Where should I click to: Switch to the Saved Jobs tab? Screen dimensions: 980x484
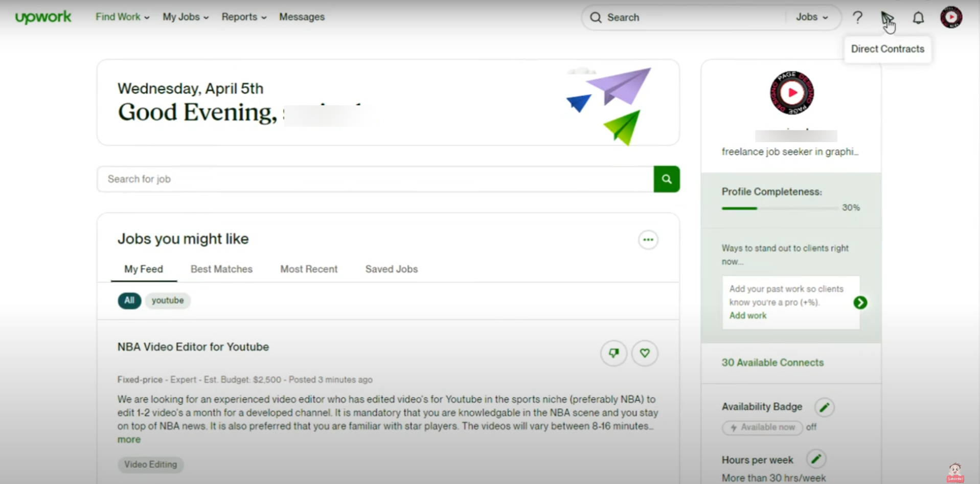pyautogui.click(x=392, y=269)
